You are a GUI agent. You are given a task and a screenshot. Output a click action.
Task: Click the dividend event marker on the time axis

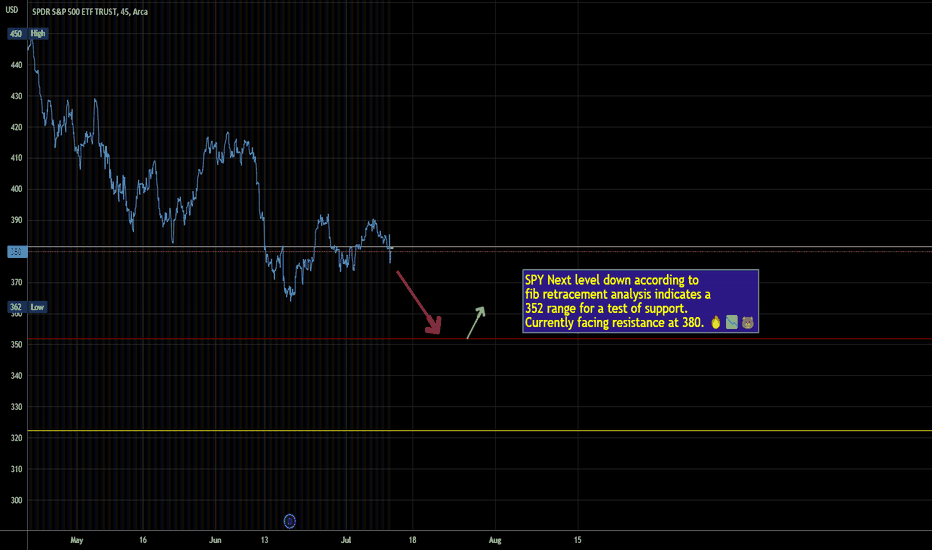click(x=289, y=521)
